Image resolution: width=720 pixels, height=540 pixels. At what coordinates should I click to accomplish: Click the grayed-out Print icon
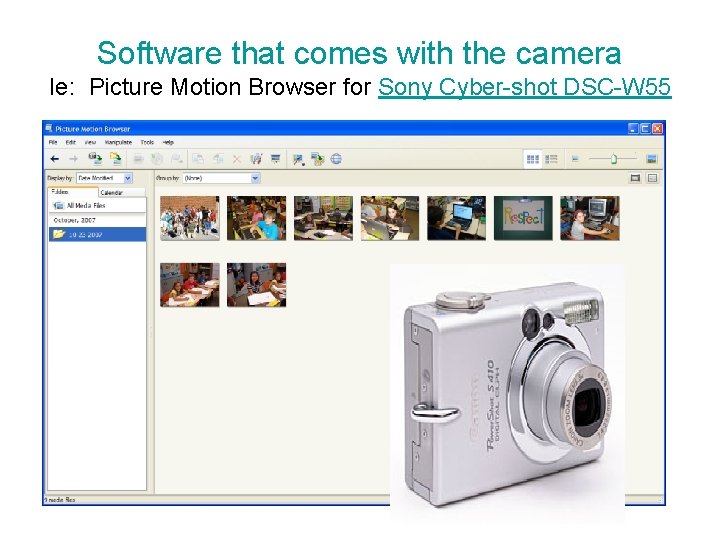coord(138,159)
